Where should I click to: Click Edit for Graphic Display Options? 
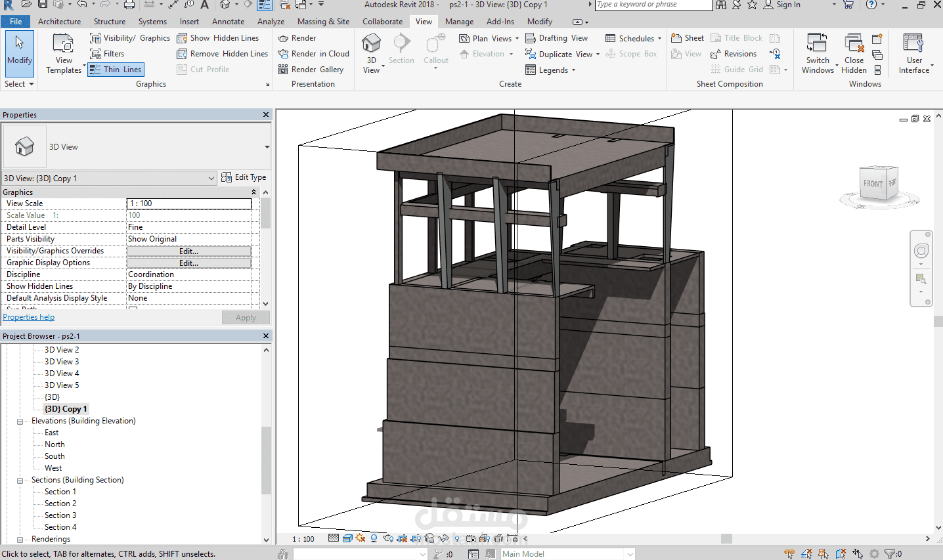[189, 263]
